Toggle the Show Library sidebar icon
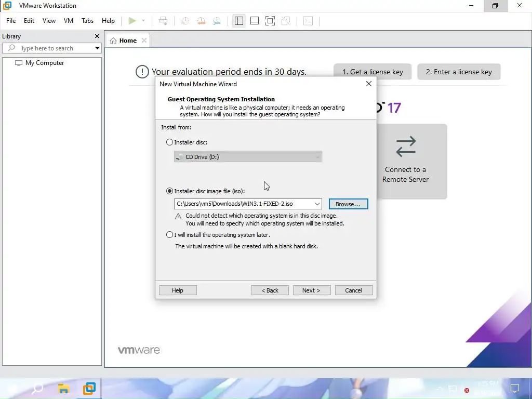The width and height of the screenshot is (532, 399). pyautogui.click(x=239, y=21)
